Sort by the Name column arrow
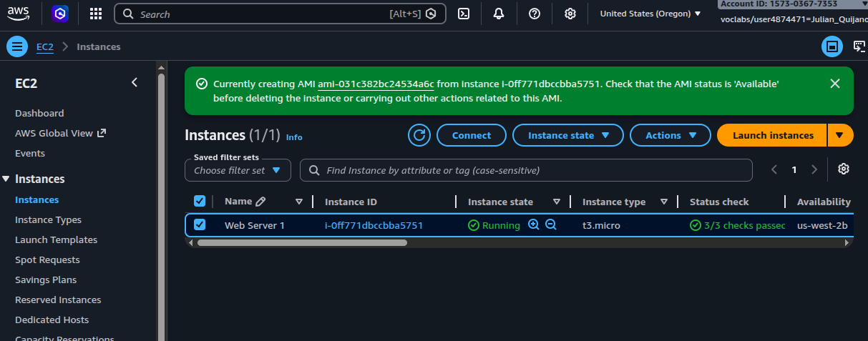Image resolution: width=868 pixels, height=341 pixels. [299, 202]
